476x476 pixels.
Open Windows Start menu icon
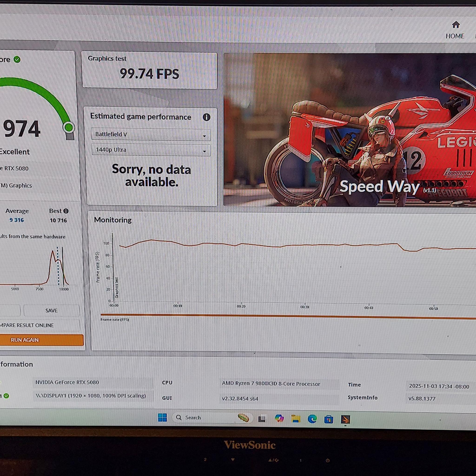[162, 418]
